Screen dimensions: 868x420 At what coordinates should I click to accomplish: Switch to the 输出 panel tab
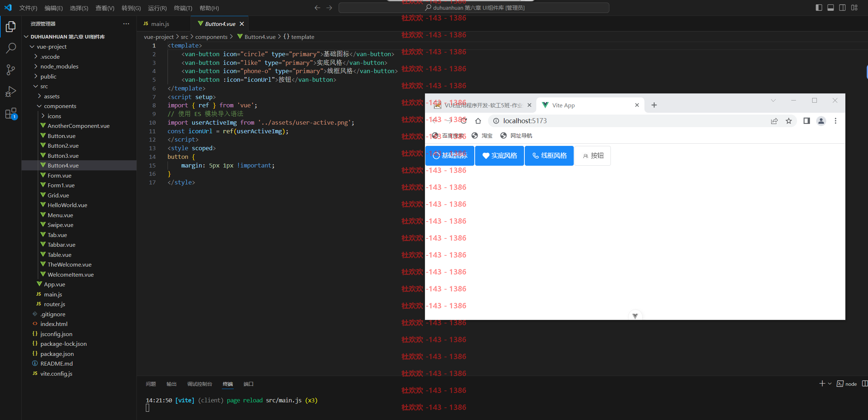coord(171,384)
